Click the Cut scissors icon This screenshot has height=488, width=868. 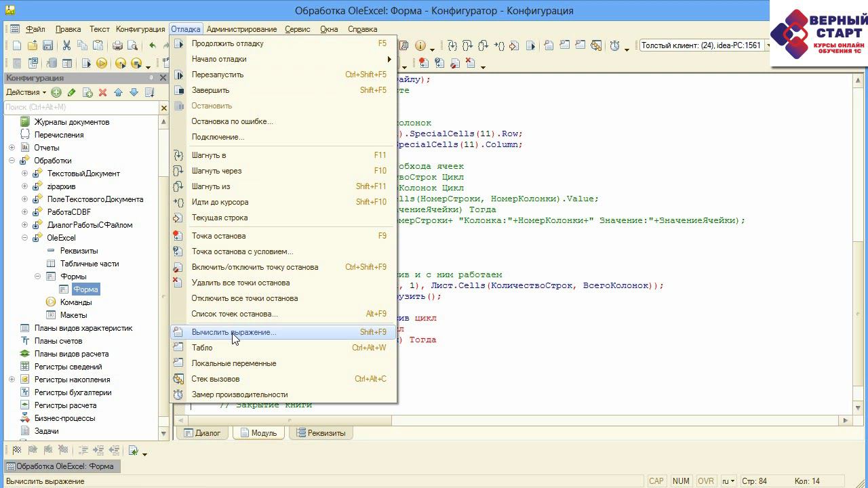pos(66,45)
